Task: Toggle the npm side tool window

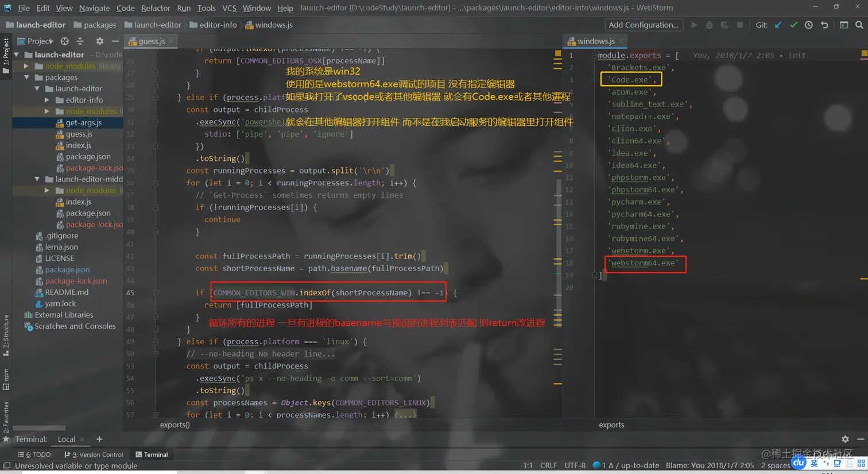Action: 6,380
